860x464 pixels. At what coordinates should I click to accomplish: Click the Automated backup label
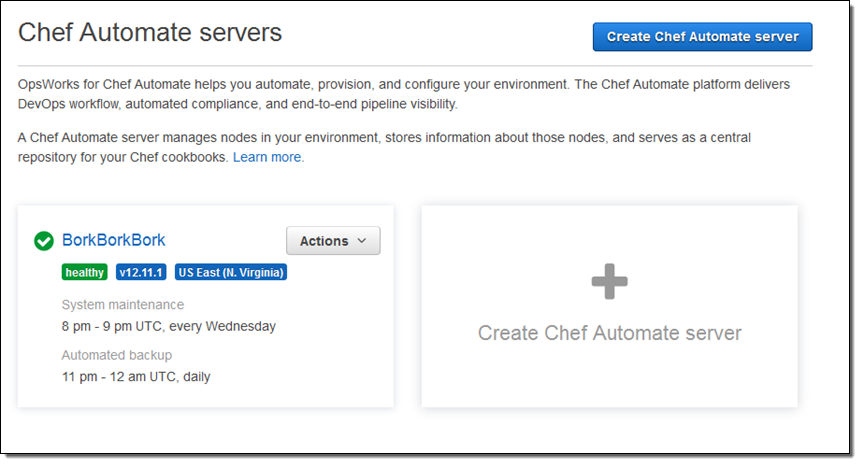click(116, 355)
